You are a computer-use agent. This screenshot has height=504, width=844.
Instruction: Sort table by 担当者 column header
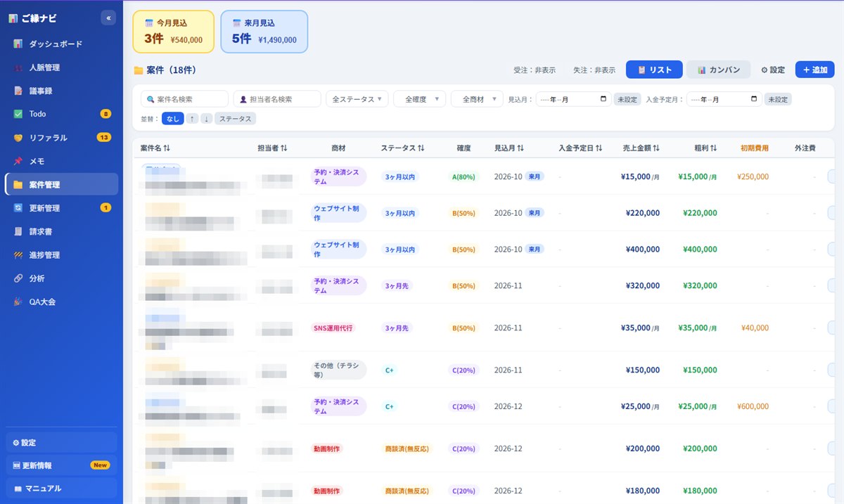tap(272, 148)
